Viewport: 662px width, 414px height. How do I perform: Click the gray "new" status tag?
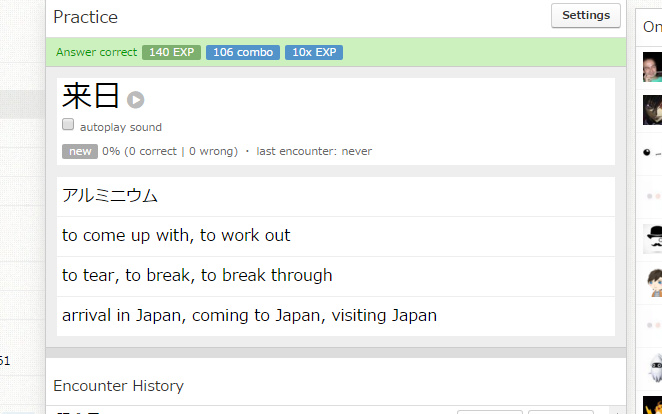[x=79, y=152]
